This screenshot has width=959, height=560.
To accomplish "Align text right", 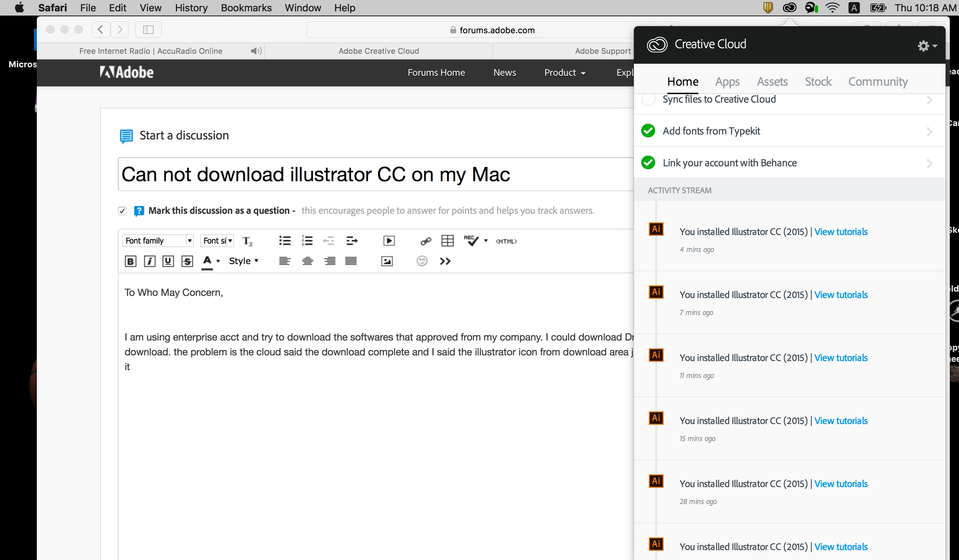I will click(330, 261).
